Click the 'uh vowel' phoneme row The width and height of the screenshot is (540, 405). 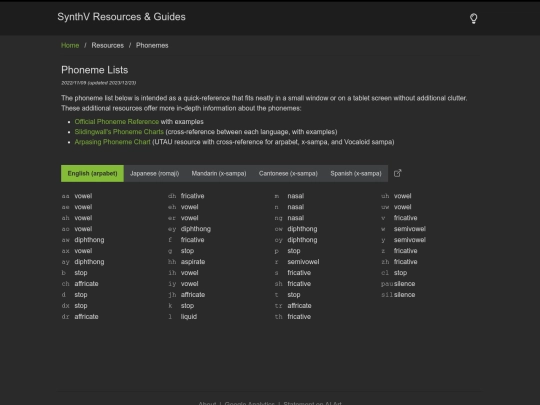[396, 196]
